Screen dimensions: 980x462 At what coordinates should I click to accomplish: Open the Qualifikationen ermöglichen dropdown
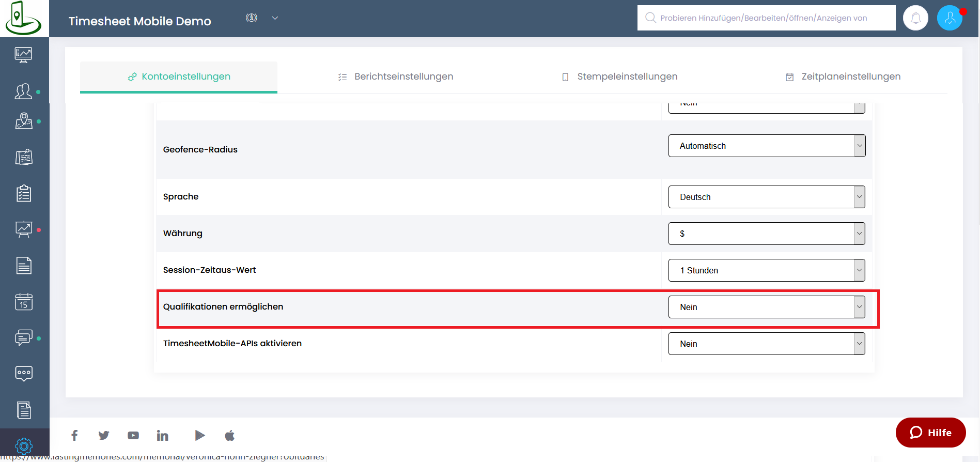tap(766, 307)
